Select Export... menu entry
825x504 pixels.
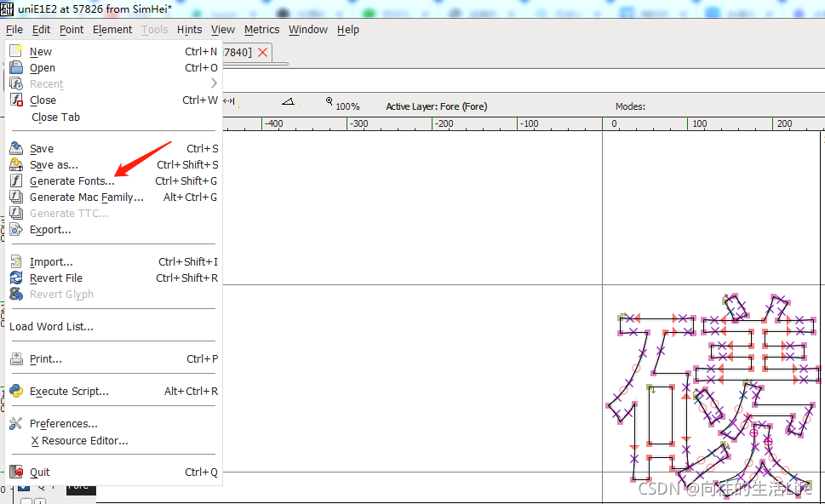pyautogui.click(x=113, y=229)
